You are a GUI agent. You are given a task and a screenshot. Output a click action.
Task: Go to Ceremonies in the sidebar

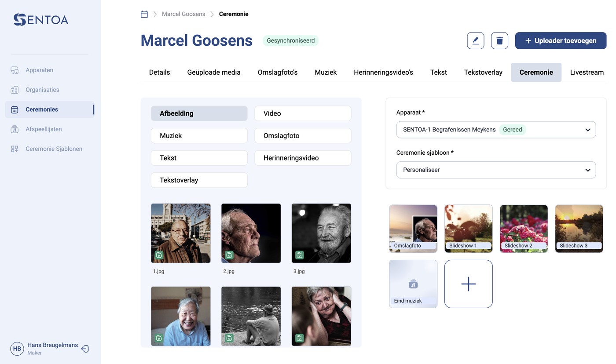50,109
